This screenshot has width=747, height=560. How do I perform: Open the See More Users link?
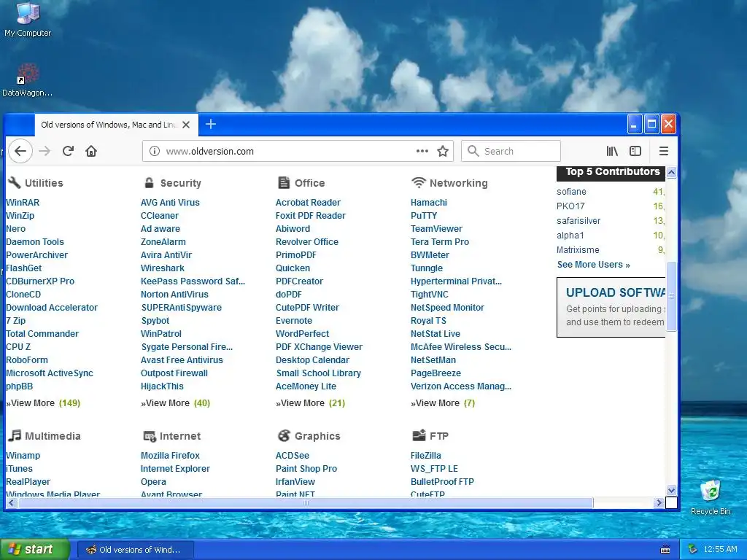click(x=594, y=264)
